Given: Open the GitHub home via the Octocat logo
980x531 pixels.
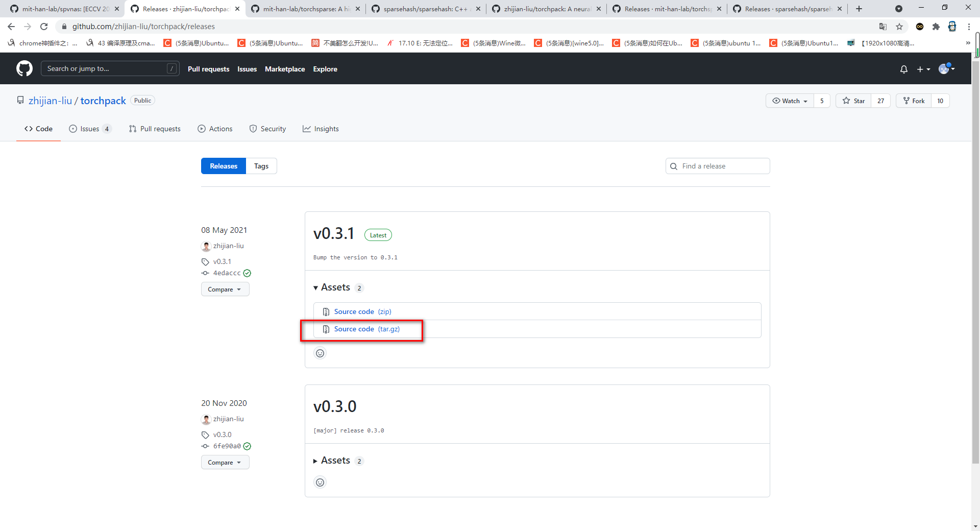Looking at the screenshot, I should pyautogui.click(x=24, y=68).
